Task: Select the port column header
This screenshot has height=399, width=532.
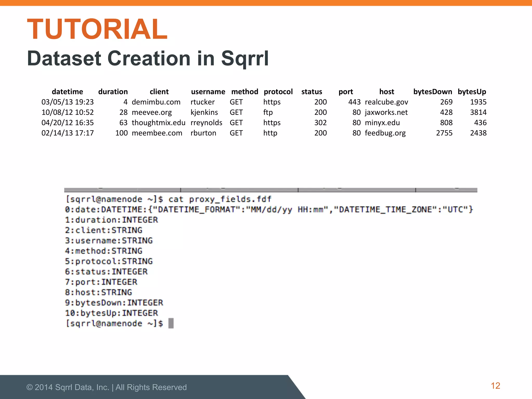Action: (x=346, y=92)
